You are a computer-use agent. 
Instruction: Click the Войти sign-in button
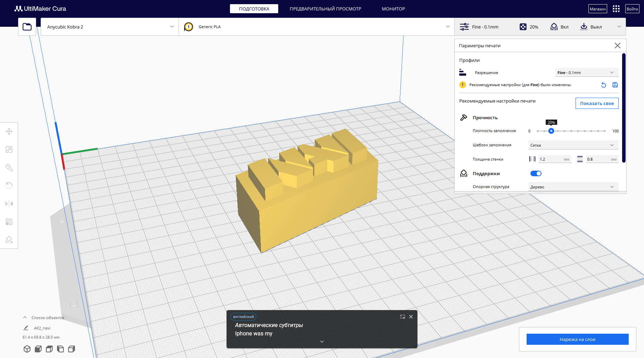(632, 9)
